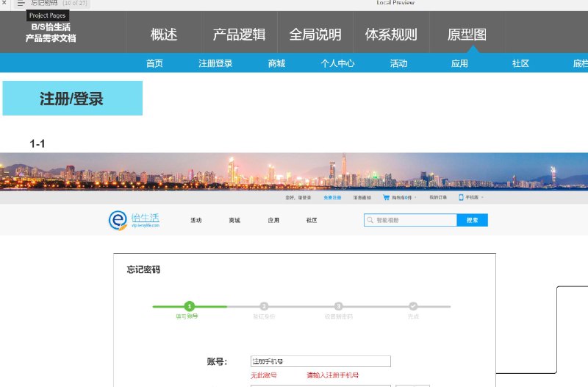Viewport: 588px width, 387px height.
Task: Go to 首页 in blue submenu
Action: pos(154,63)
